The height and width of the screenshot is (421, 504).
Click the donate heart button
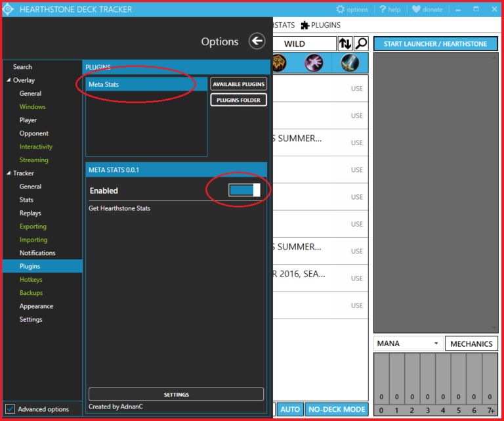[x=427, y=9]
